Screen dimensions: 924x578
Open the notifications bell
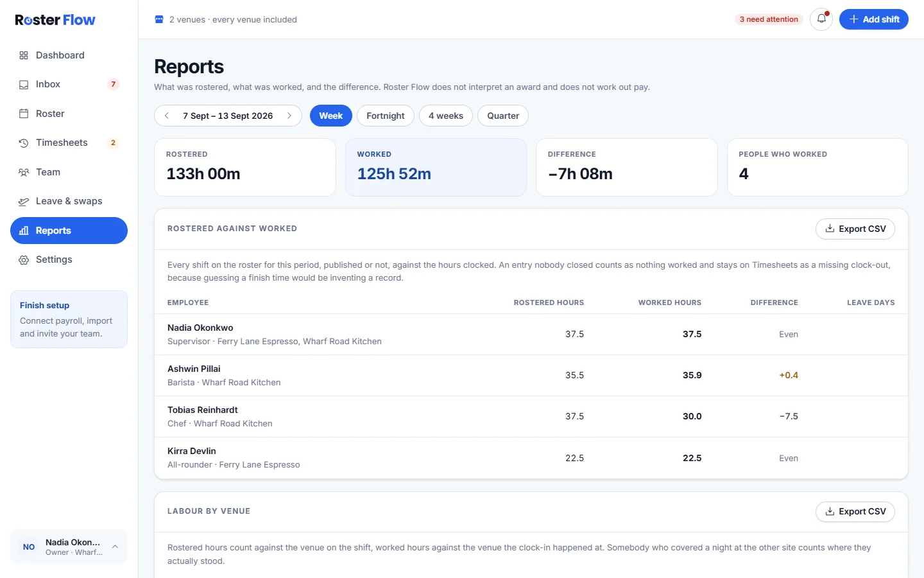(821, 19)
